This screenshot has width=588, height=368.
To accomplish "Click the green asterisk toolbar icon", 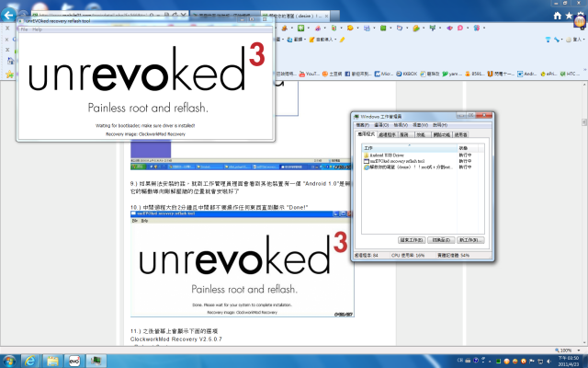I will (300, 29).
